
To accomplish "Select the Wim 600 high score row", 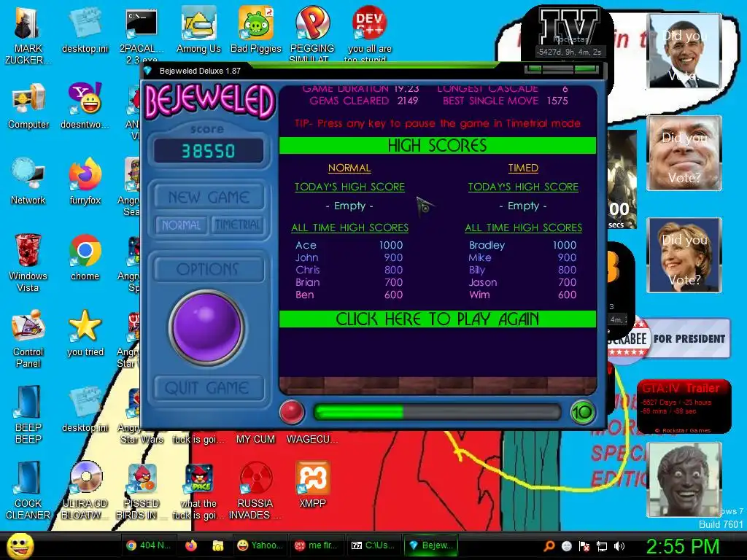I will pos(522,295).
